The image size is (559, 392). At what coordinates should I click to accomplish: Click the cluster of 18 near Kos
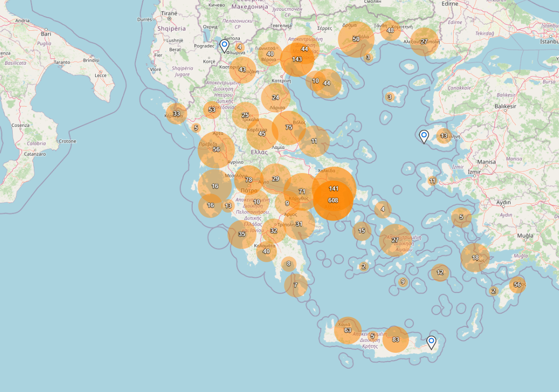[x=475, y=257]
